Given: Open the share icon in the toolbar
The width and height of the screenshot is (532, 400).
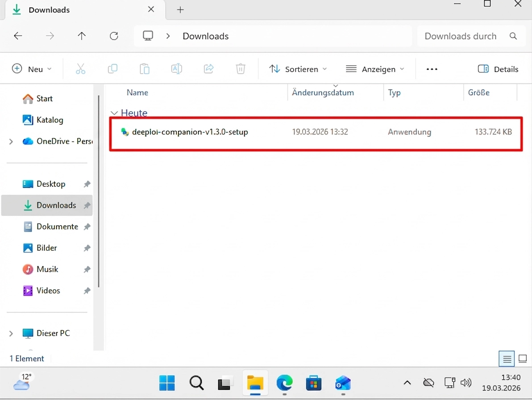Looking at the screenshot, I should click(x=208, y=69).
